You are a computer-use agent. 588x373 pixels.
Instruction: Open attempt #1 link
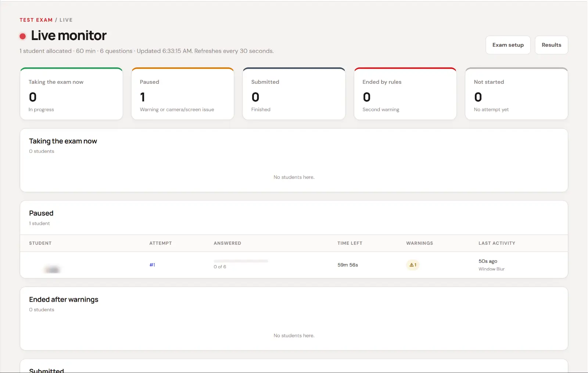(x=152, y=265)
